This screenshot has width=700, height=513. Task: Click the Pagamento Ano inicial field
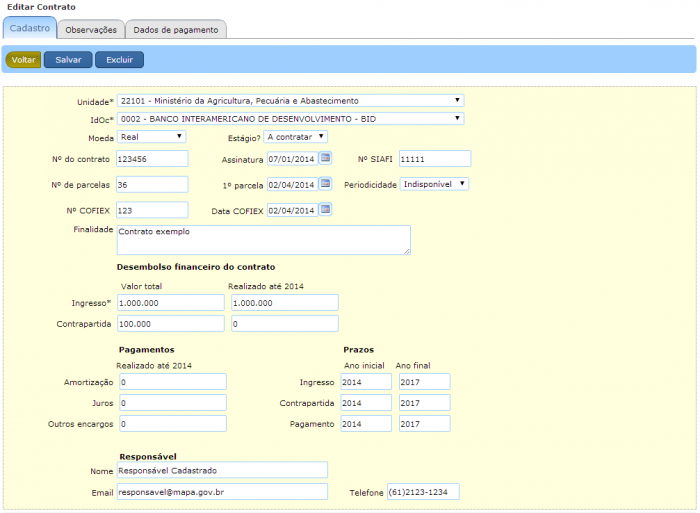(366, 424)
